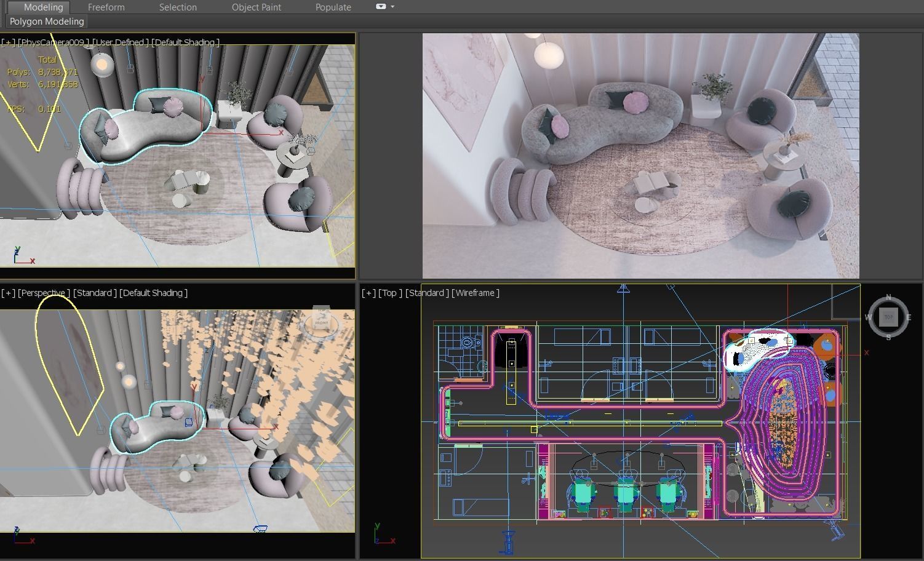Click the N compass point on the ViewCube
This screenshot has width=924, height=561.
pyautogui.click(x=888, y=298)
